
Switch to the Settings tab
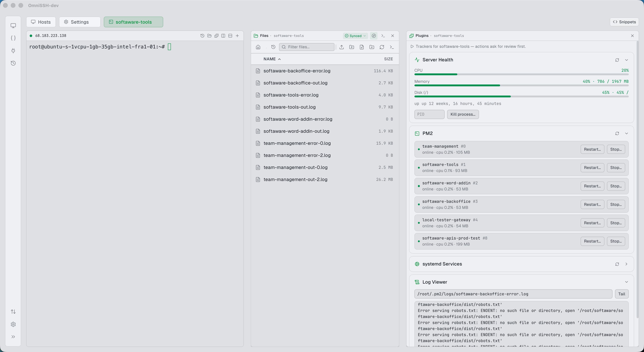(x=80, y=22)
